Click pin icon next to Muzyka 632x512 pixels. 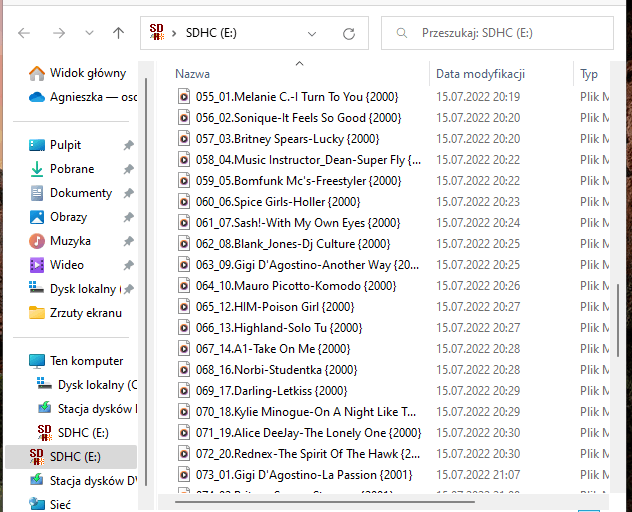129,241
